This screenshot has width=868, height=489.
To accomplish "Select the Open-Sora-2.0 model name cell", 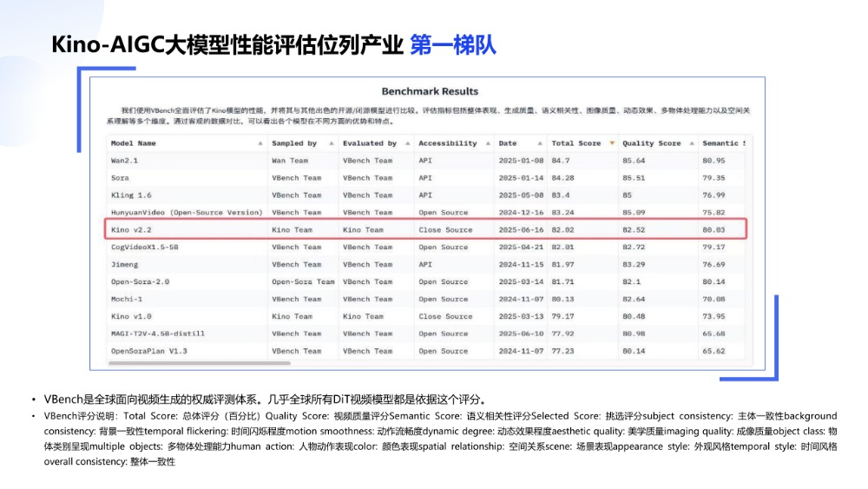I will tap(140, 282).
